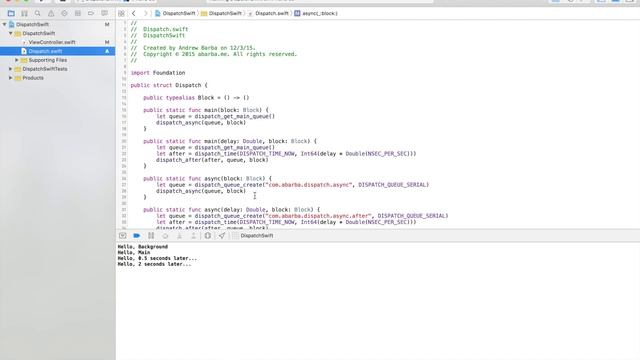This screenshot has height=360, width=640.
Task: Toggle breakpoints activation in debug bar
Action: 137,236
